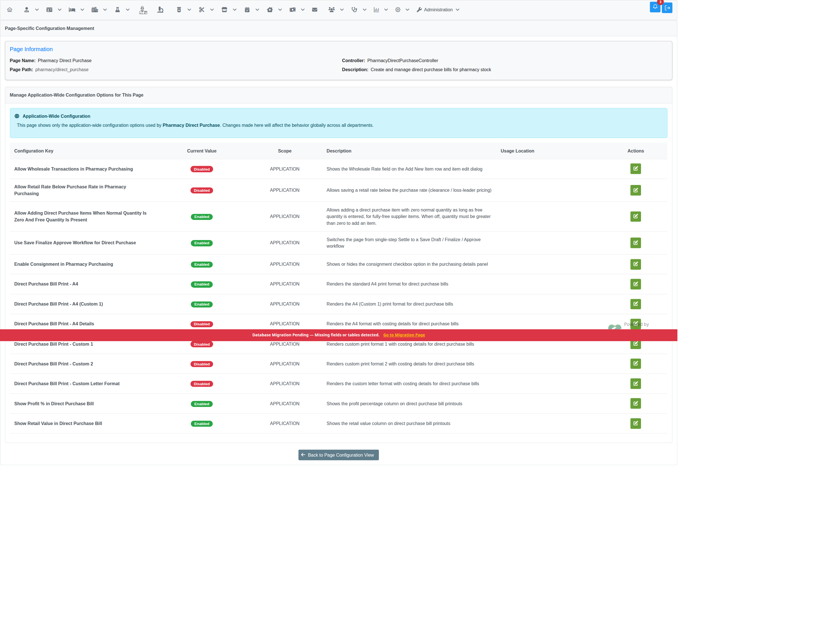Edit Use Save Finalize Approve Workflow config
The width and height of the screenshot is (840, 621).
636,243
